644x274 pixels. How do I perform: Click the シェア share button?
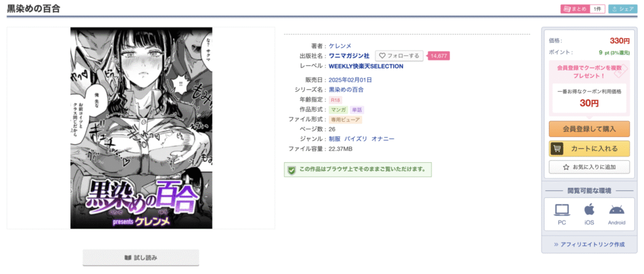click(623, 9)
